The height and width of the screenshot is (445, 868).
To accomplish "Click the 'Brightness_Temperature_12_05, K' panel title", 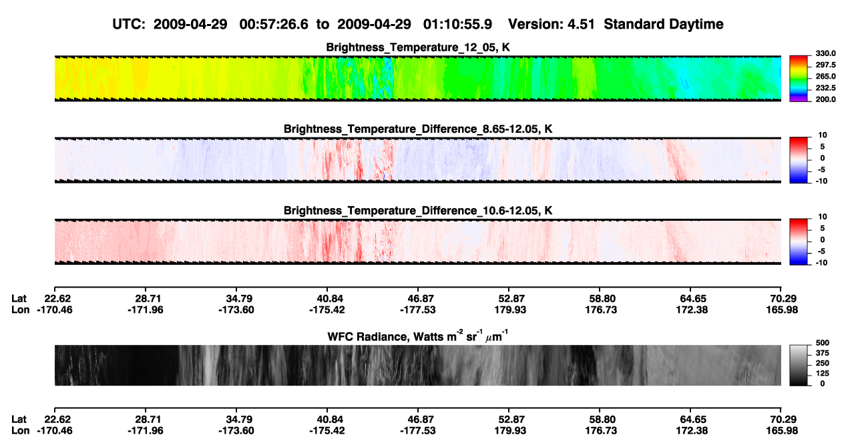I will click(x=418, y=47).
